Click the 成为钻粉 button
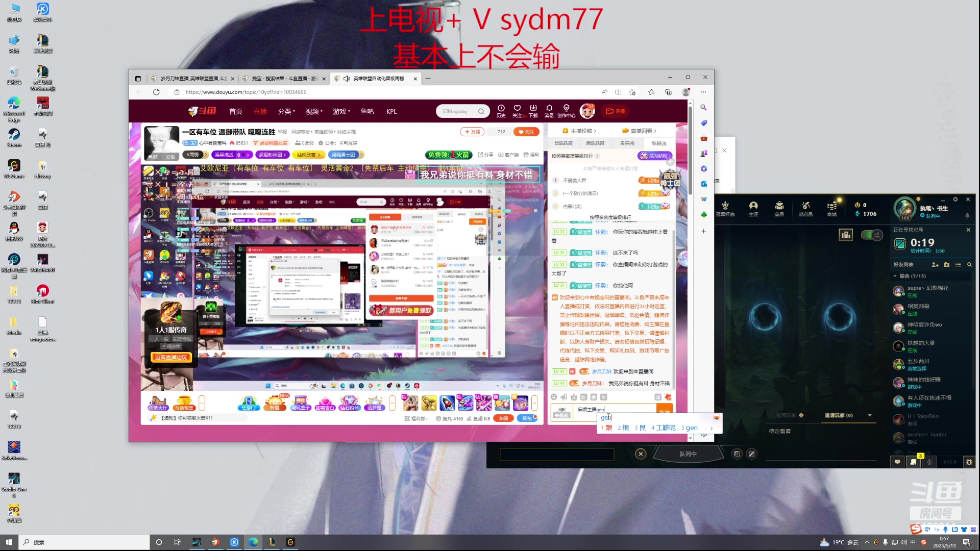This screenshot has height=551, width=980. point(655,156)
